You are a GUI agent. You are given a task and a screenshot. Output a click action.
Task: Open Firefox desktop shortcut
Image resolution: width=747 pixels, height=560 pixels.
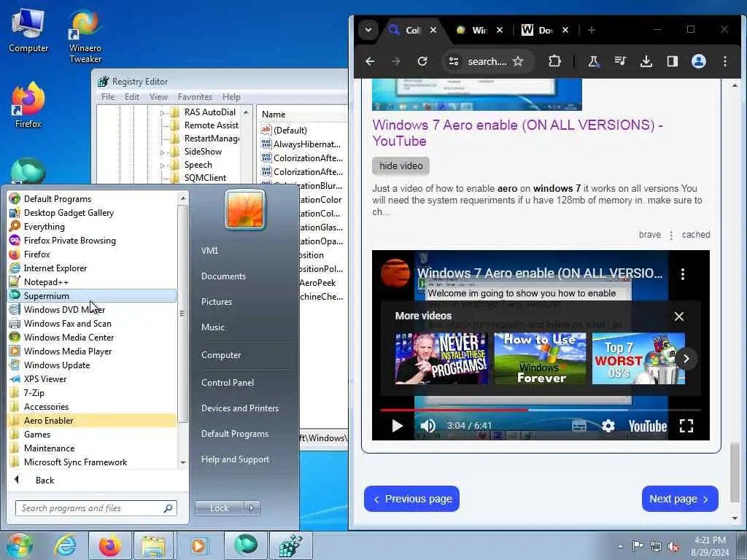pyautogui.click(x=28, y=106)
